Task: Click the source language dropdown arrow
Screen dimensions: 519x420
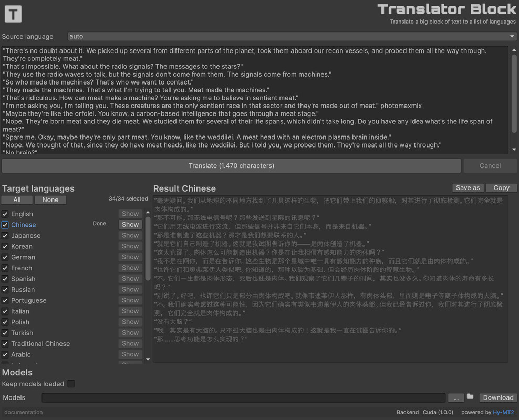Action: pyautogui.click(x=512, y=36)
